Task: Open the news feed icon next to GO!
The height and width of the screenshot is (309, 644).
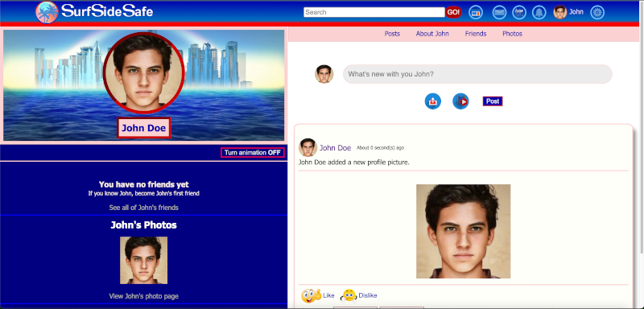Action: click(x=476, y=12)
